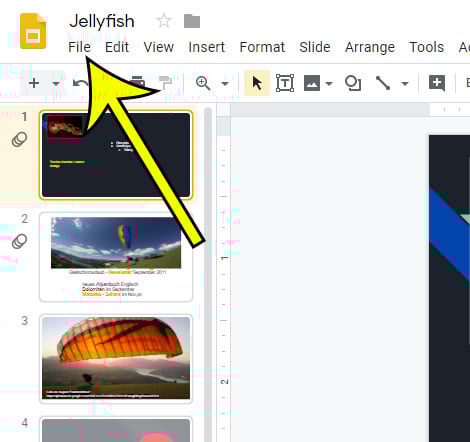Click the Insert image icon
Viewport: 470px width, 442px height.
click(312, 83)
